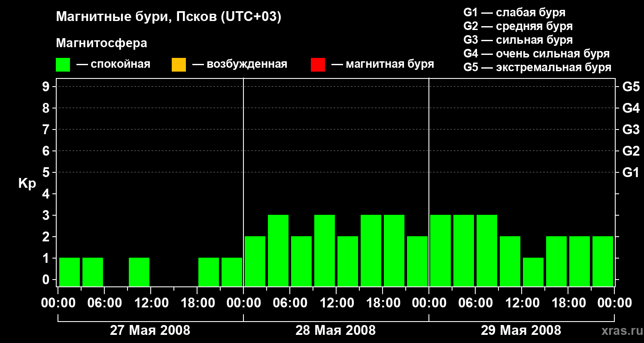Click the '27 Мая 2008' date label

(x=150, y=331)
